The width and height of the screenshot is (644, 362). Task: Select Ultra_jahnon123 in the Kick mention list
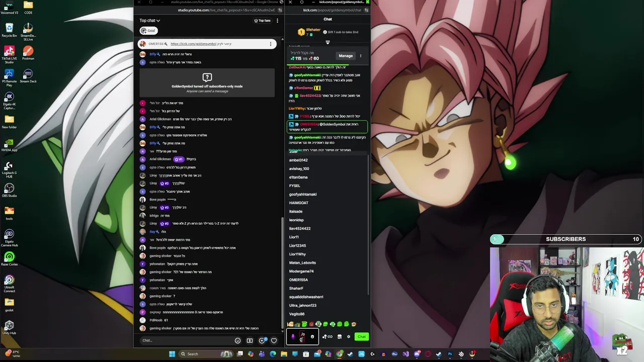point(303,305)
